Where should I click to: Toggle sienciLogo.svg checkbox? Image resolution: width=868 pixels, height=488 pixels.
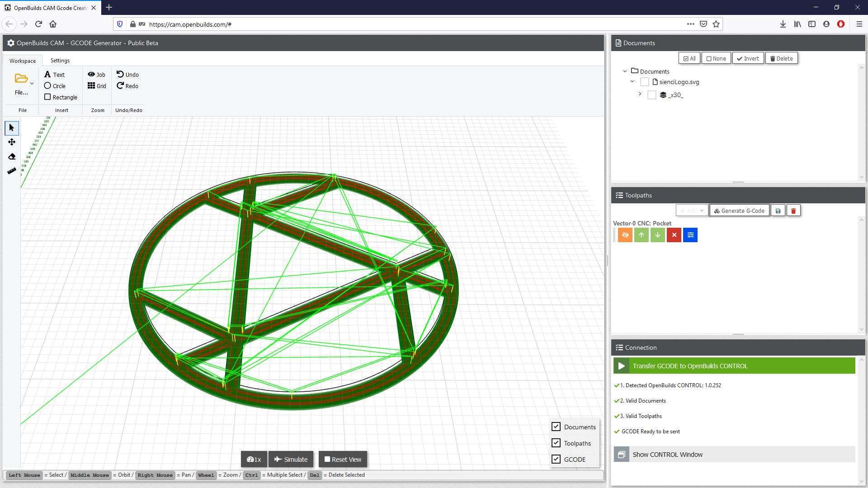point(645,82)
